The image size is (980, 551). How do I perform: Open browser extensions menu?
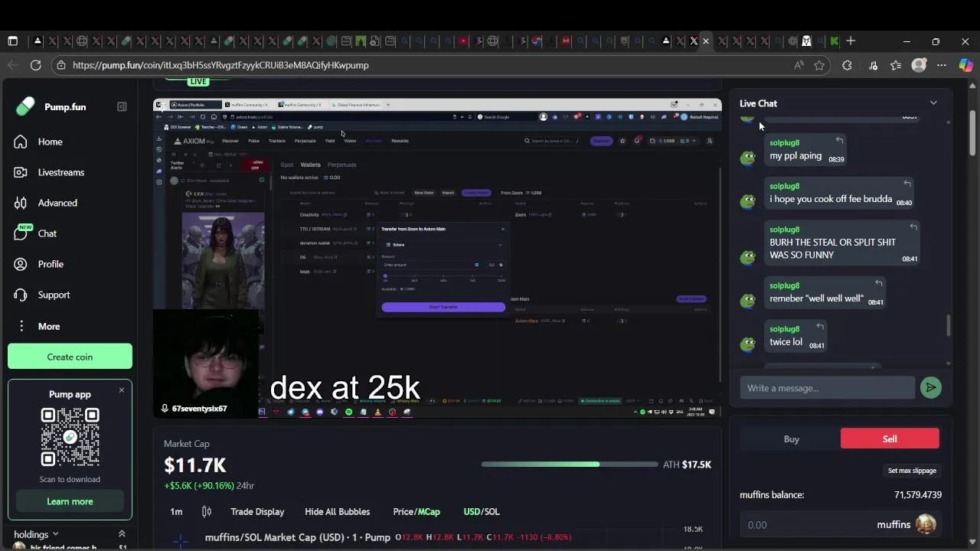847,65
